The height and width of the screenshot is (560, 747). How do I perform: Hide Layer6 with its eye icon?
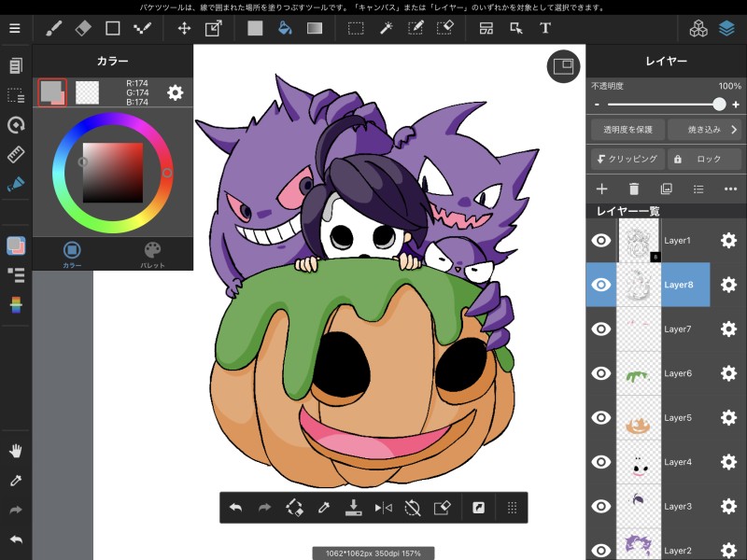(601, 373)
